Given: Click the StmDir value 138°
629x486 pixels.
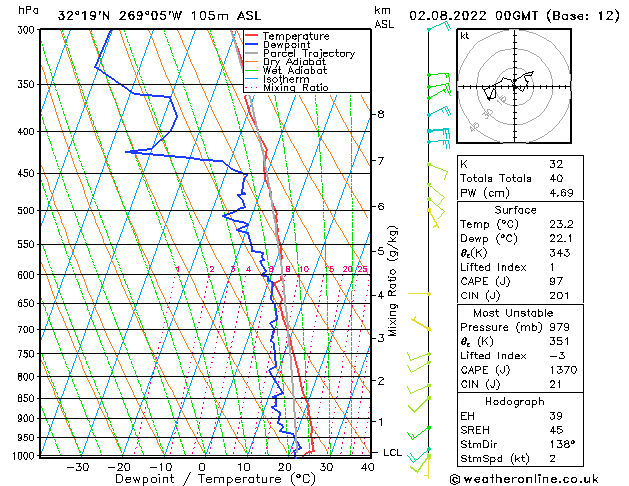Looking at the screenshot, I should (562, 445).
